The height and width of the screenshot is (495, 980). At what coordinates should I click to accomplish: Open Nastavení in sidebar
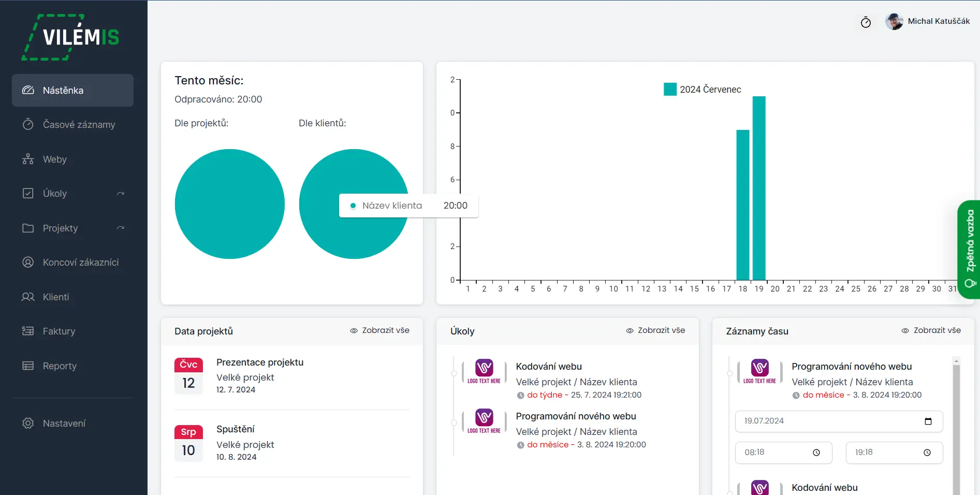coord(72,423)
